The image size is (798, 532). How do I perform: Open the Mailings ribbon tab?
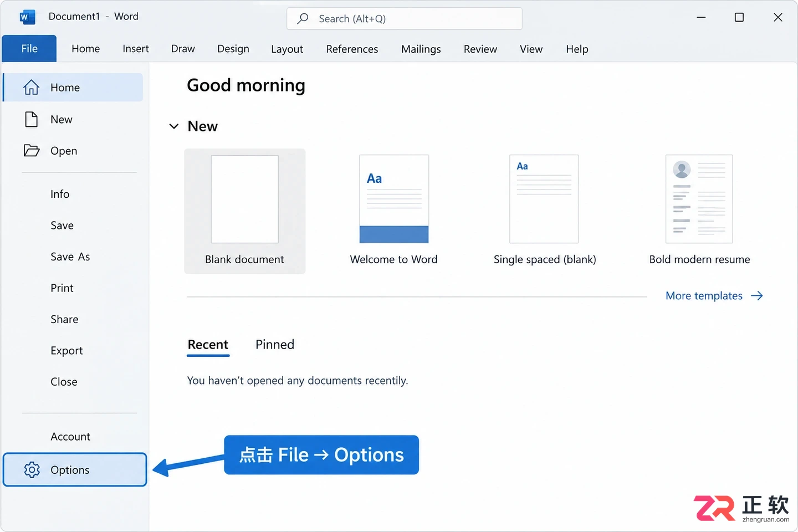coord(421,49)
